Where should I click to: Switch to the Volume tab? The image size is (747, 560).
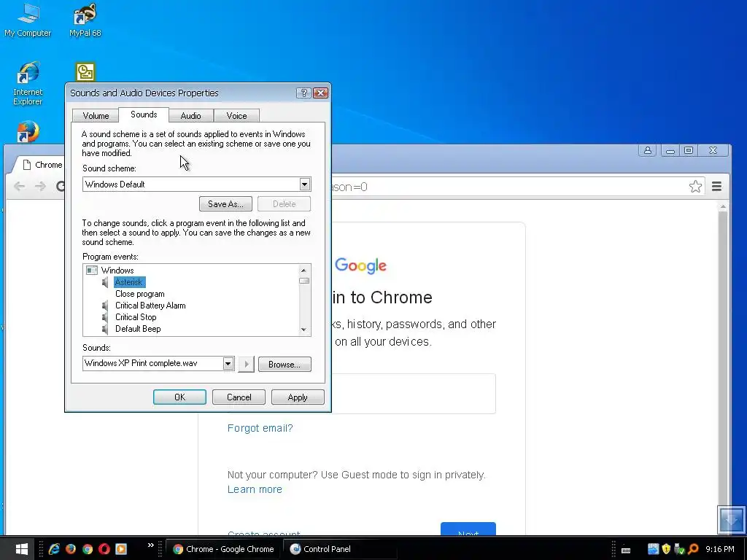pyautogui.click(x=96, y=116)
